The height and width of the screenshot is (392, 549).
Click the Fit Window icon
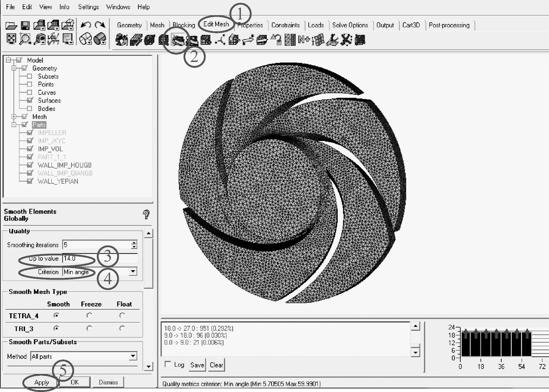tap(11, 39)
